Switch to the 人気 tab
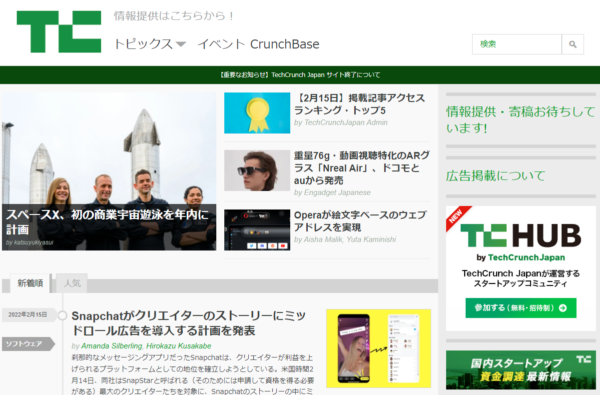The height and width of the screenshot is (395, 600). (72, 283)
